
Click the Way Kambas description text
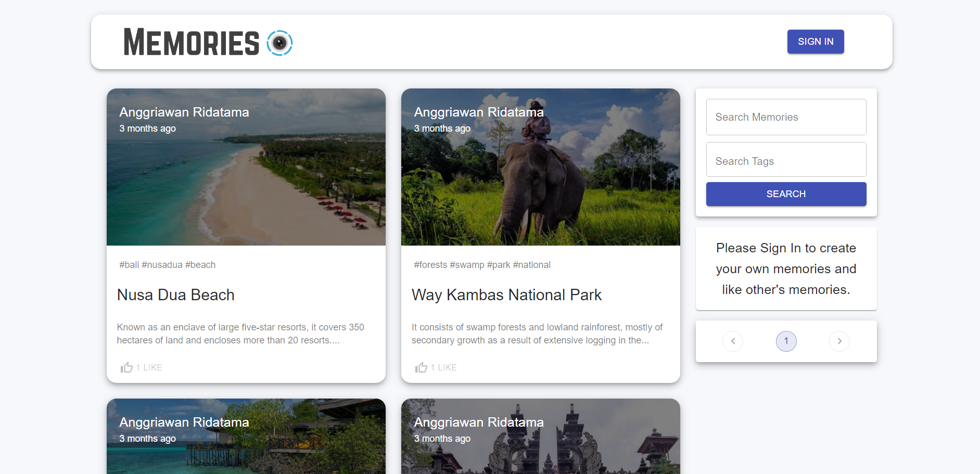point(537,334)
